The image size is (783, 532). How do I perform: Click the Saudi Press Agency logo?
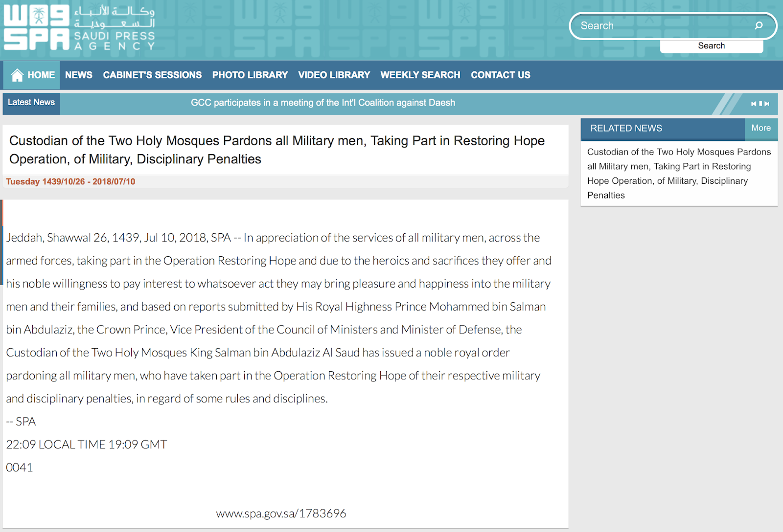pyautogui.click(x=79, y=28)
